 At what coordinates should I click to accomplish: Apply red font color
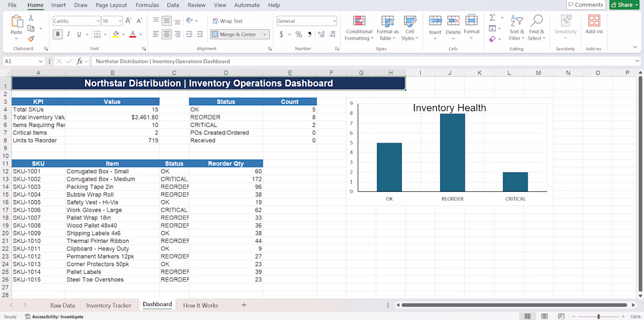pos(133,34)
